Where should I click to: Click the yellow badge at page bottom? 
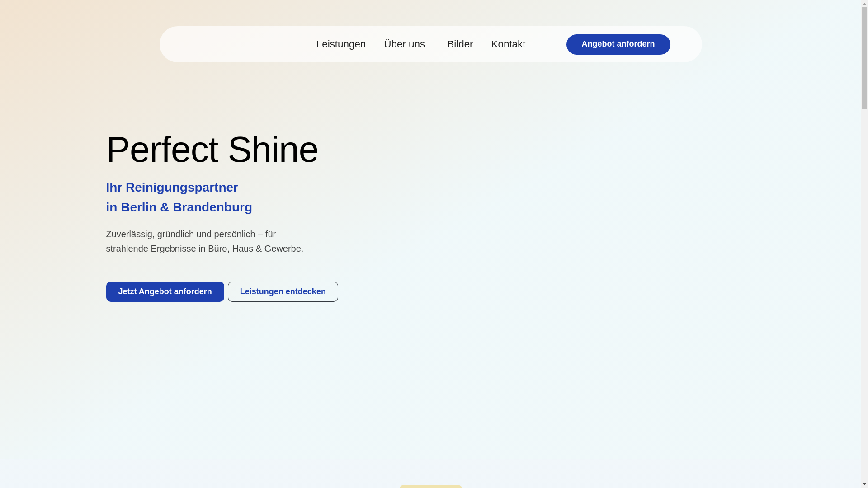[x=430, y=486]
